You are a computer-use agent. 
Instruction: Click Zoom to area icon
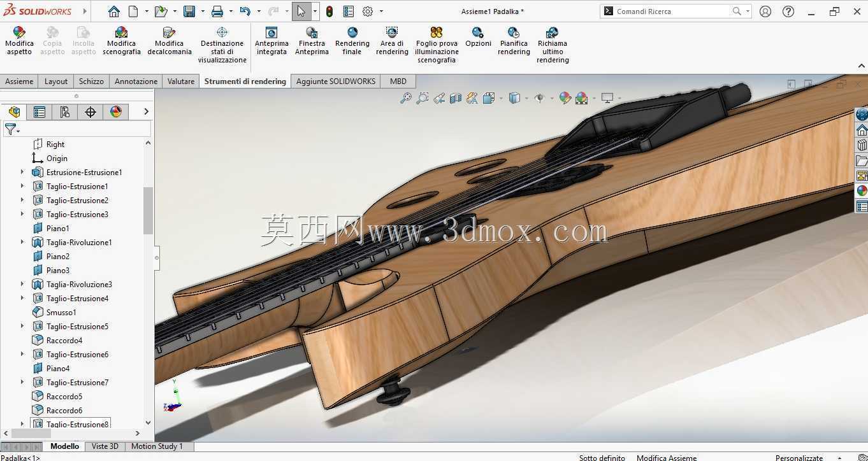point(423,98)
